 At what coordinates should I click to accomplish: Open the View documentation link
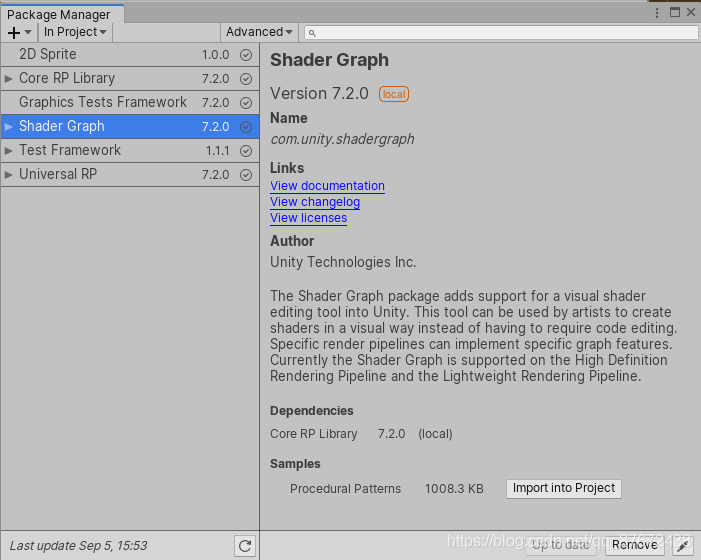[x=327, y=186]
